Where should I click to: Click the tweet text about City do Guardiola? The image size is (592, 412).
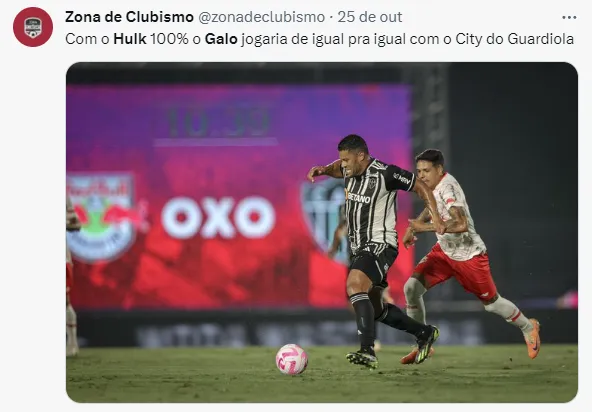tap(319, 39)
